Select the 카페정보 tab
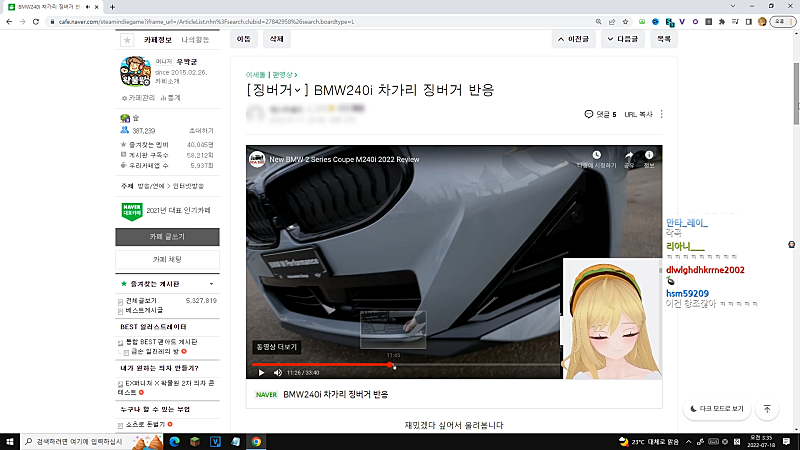 158,40
